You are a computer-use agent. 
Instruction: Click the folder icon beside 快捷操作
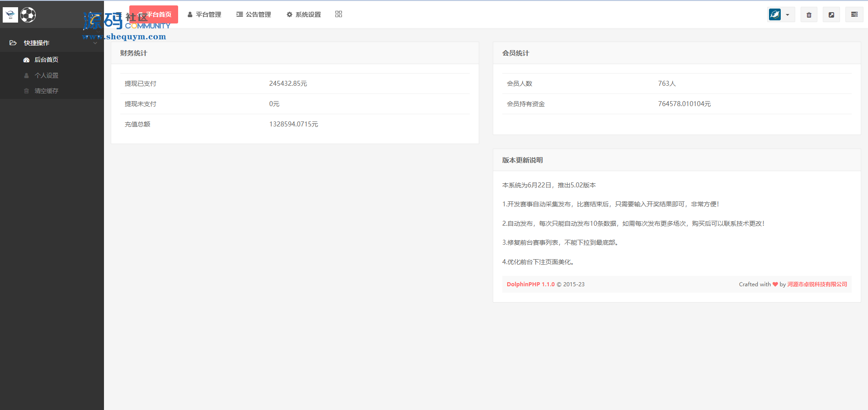point(13,43)
